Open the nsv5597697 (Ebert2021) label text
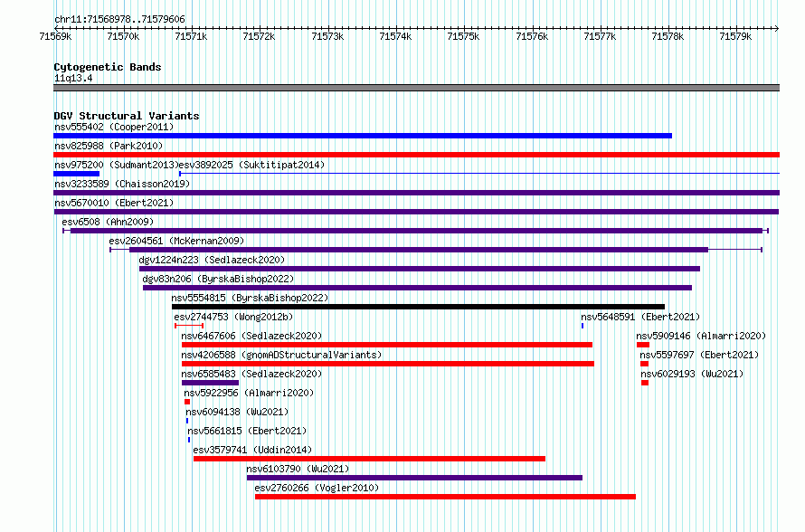Viewport: 805px width, 532px height. [699, 355]
